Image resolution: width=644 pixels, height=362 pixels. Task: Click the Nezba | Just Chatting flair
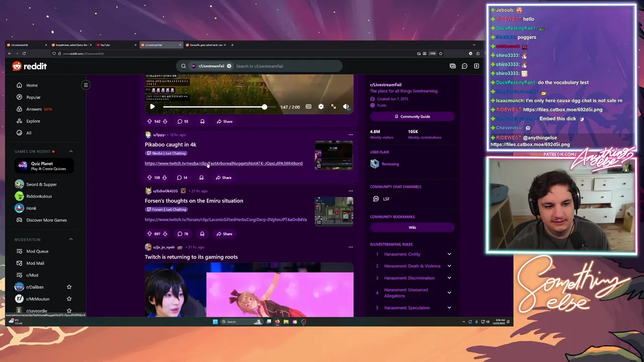167,153
